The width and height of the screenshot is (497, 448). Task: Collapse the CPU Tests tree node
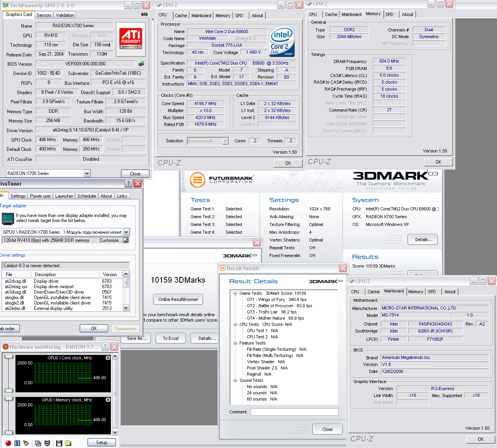coord(235,324)
